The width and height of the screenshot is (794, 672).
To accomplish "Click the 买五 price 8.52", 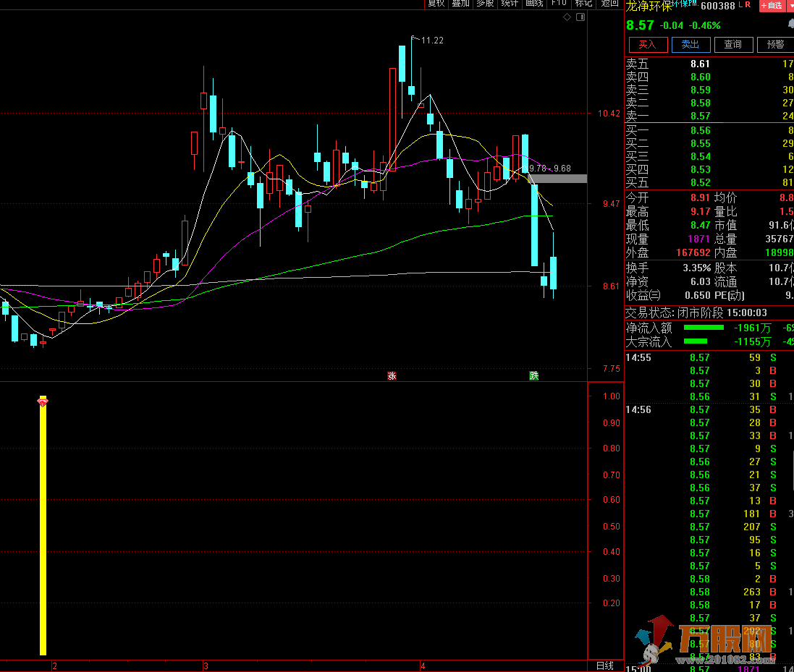I will tap(701, 183).
